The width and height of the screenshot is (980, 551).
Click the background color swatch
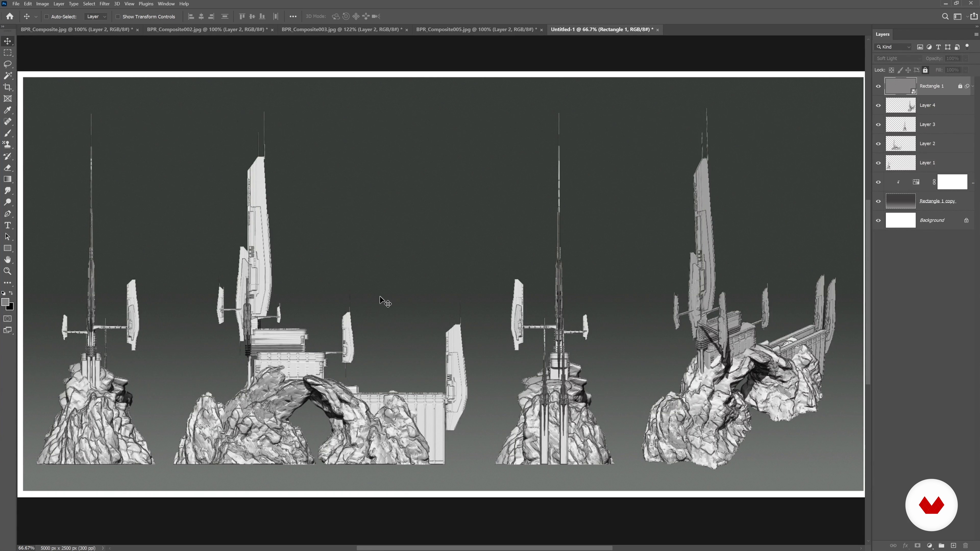tap(10, 307)
